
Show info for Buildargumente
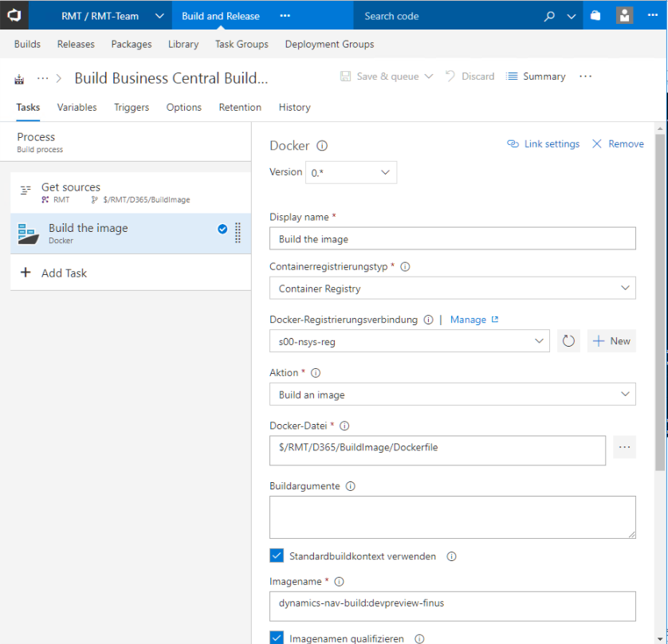(350, 486)
